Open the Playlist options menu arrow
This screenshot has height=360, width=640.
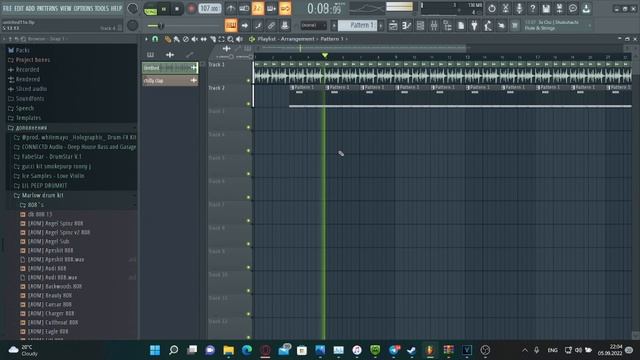point(147,39)
